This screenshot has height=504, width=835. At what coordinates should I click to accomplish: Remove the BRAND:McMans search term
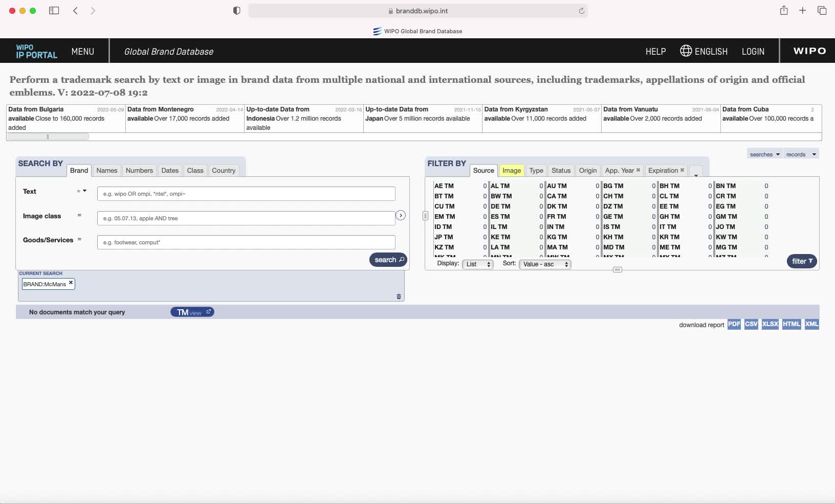coord(71,282)
